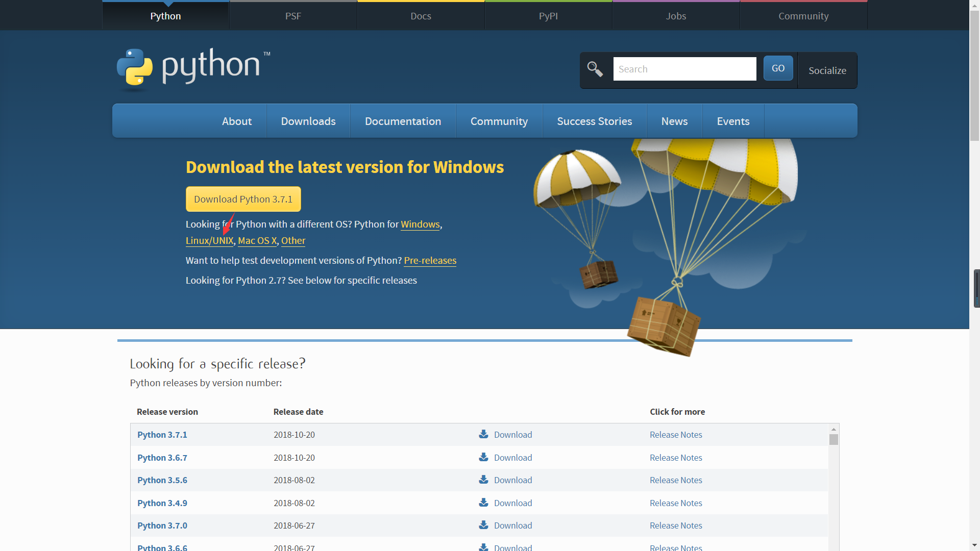Image resolution: width=980 pixels, height=551 pixels.
Task: Click the 2018-08-02 date for Python 3.5.6
Action: click(x=294, y=480)
